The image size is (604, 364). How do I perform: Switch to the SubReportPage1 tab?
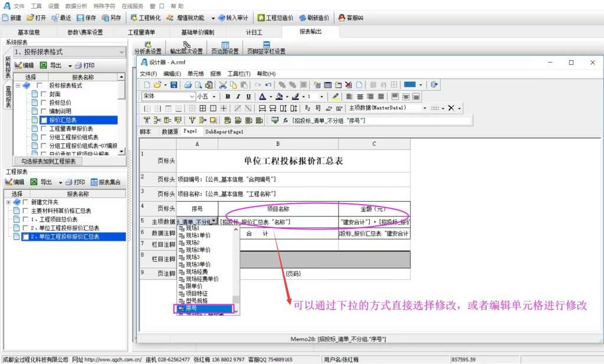tap(224, 132)
